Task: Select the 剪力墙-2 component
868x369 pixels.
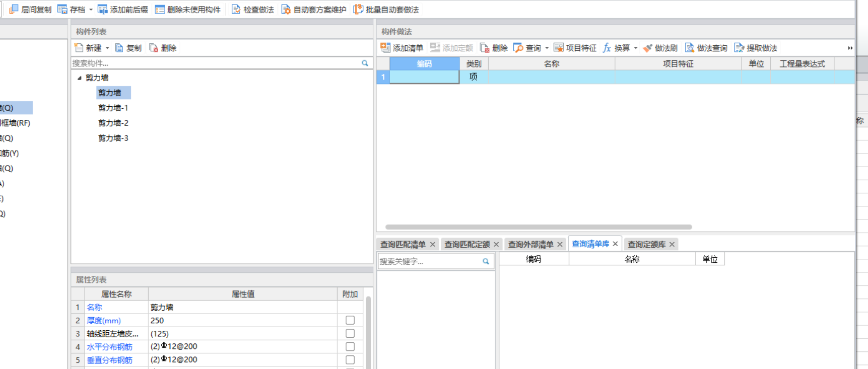Action: 113,123
